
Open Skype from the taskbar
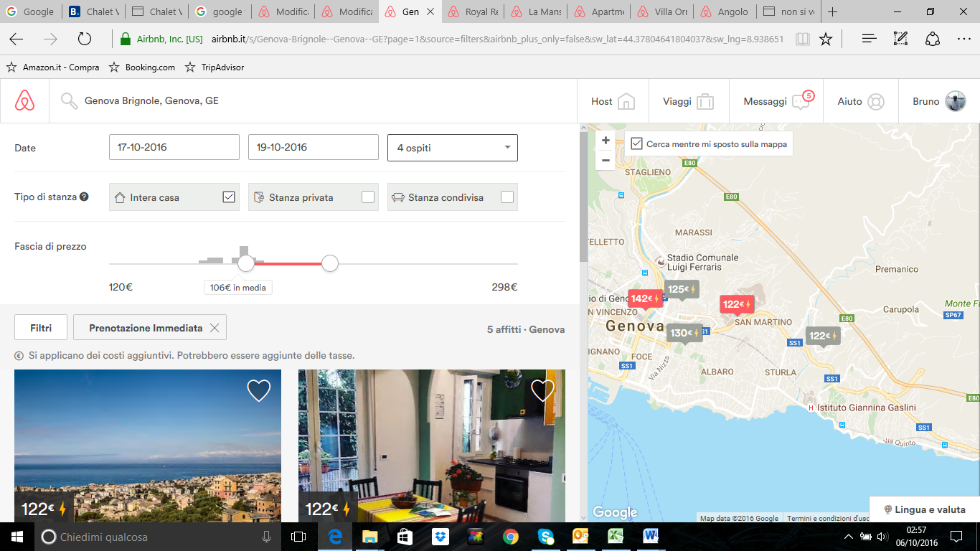[x=546, y=537]
